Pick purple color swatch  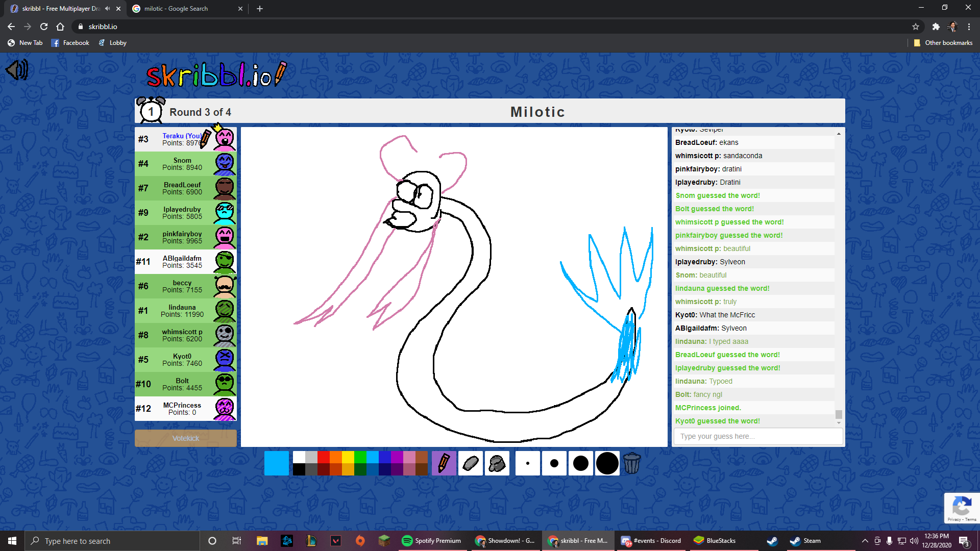point(397,457)
